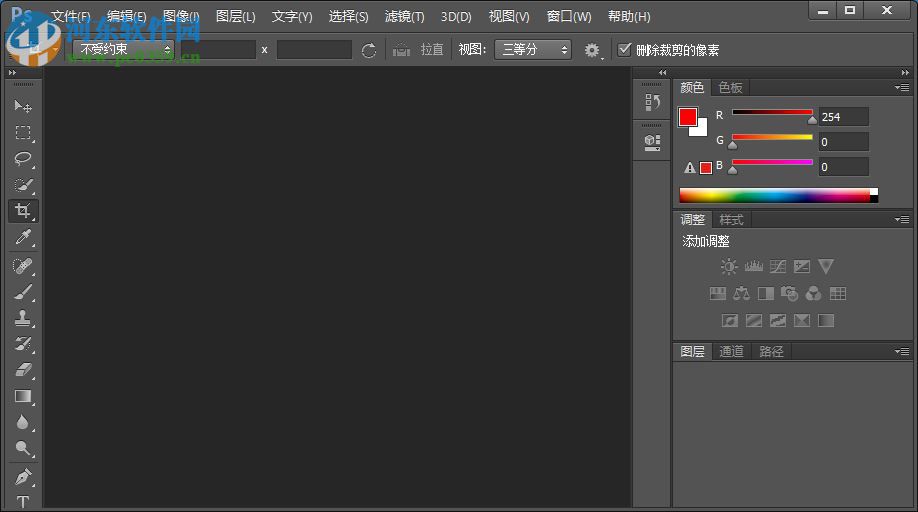
Task: Open the 图层 panel flyout menu
Action: click(x=902, y=352)
